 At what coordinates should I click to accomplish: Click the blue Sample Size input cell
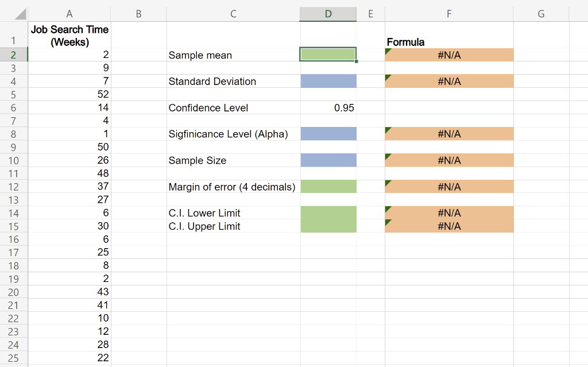pyautogui.click(x=328, y=160)
